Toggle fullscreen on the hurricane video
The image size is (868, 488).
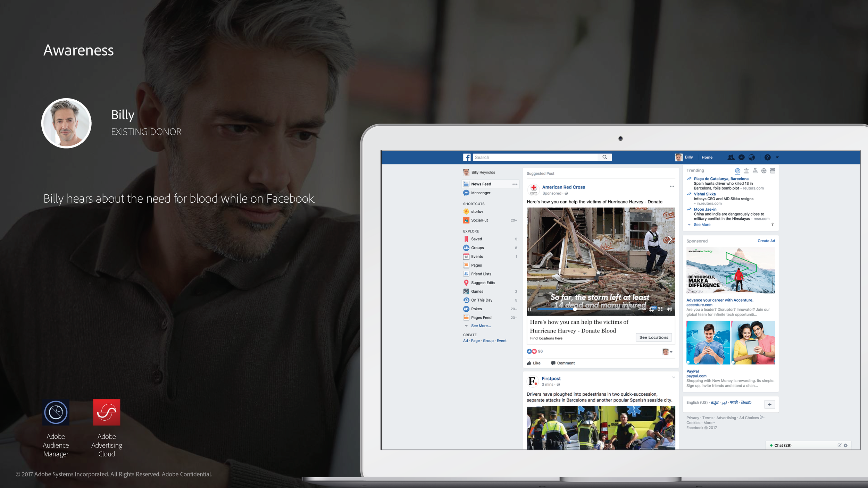tap(660, 309)
